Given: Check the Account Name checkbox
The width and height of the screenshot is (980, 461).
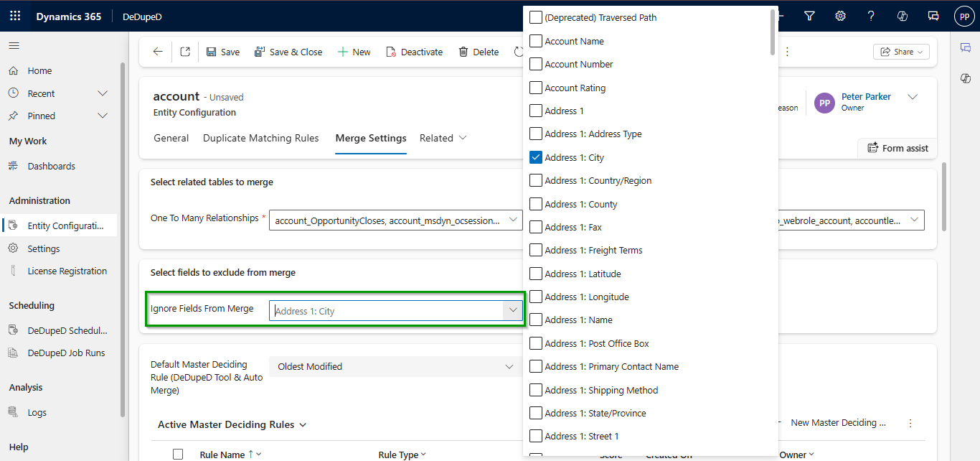Looking at the screenshot, I should pyautogui.click(x=536, y=41).
